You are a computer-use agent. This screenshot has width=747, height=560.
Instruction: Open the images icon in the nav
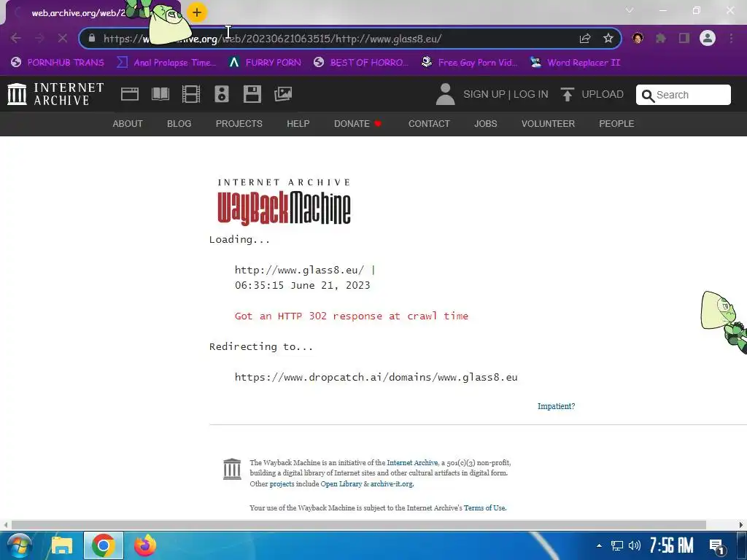pyautogui.click(x=283, y=94)
